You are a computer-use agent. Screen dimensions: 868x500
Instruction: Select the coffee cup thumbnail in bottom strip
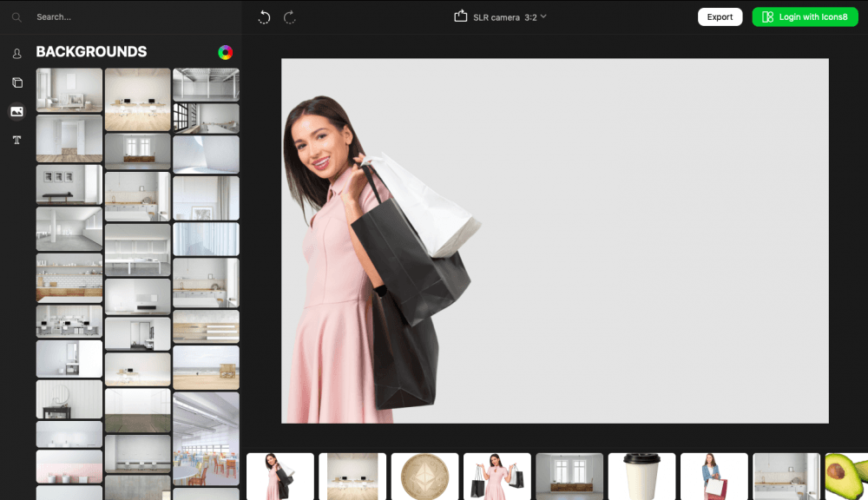[x=641, y=476]
